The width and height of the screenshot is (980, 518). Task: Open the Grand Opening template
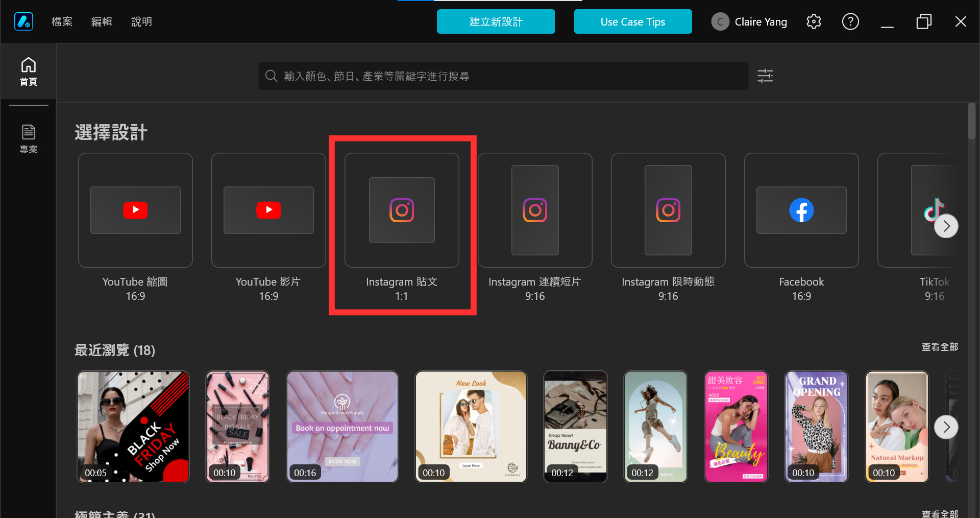pyautogui.click(x=816, y=427)
